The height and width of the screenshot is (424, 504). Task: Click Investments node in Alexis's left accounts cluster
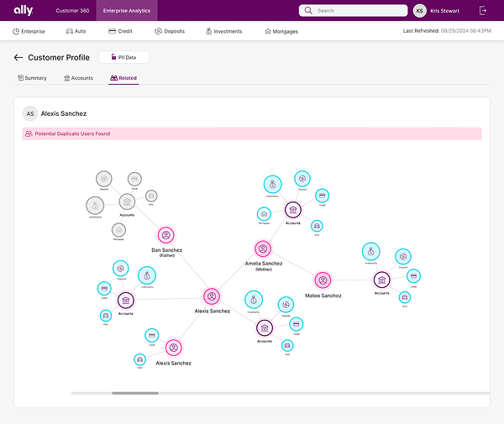coord(147,275)
